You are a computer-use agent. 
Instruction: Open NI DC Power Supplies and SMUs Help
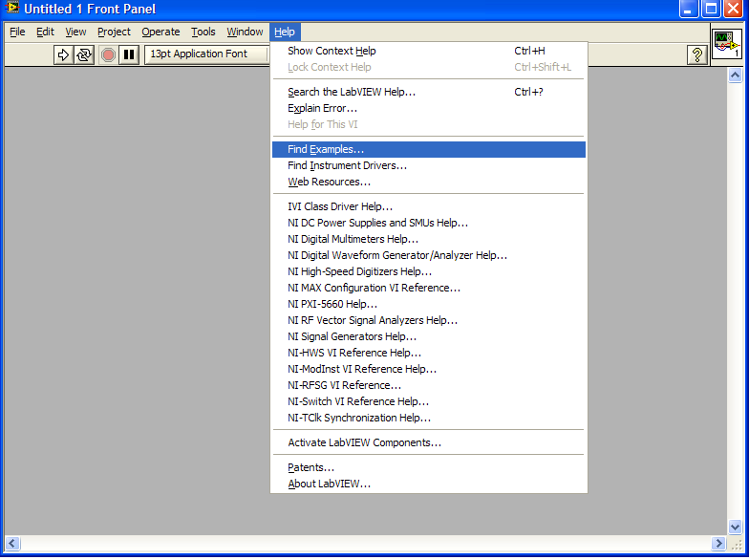click(x=428, y=223)
